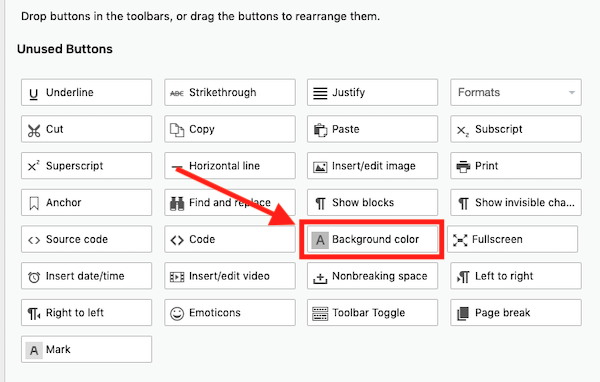The image size is (600, 382).
Task: Click the Subscript label text
Action: tap(499, 129)
